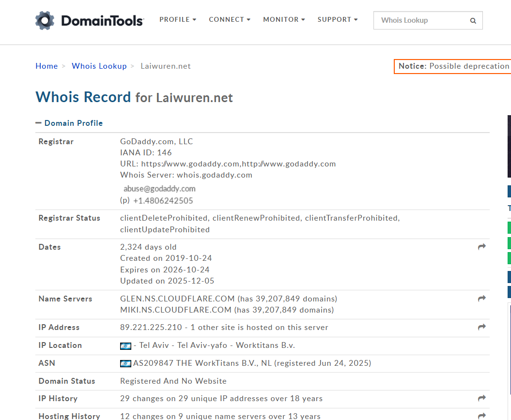Click Updated on 2025-12-05
The width and height of the screenshot is (511, 420).
coord(167,281)
